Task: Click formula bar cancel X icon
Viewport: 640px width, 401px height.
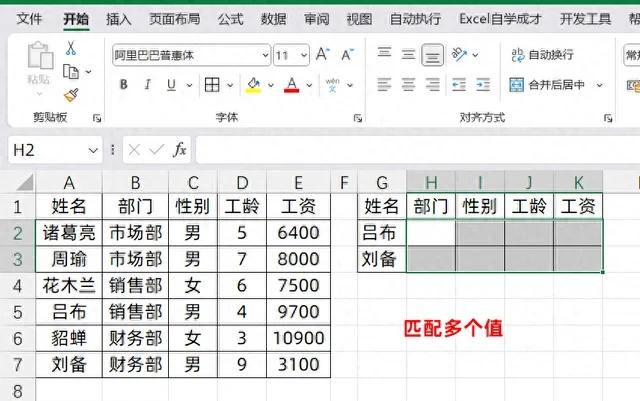Action: coord(134,150)
